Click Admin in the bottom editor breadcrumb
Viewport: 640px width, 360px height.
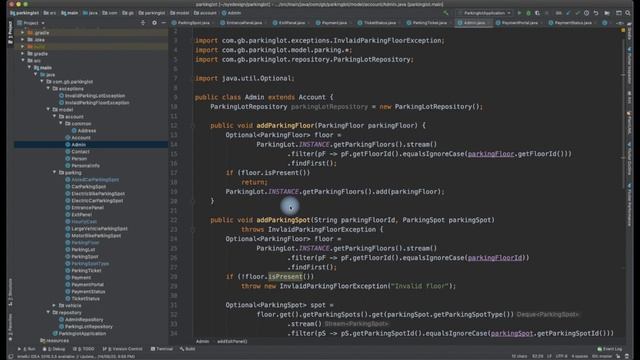tap(202, 342)
